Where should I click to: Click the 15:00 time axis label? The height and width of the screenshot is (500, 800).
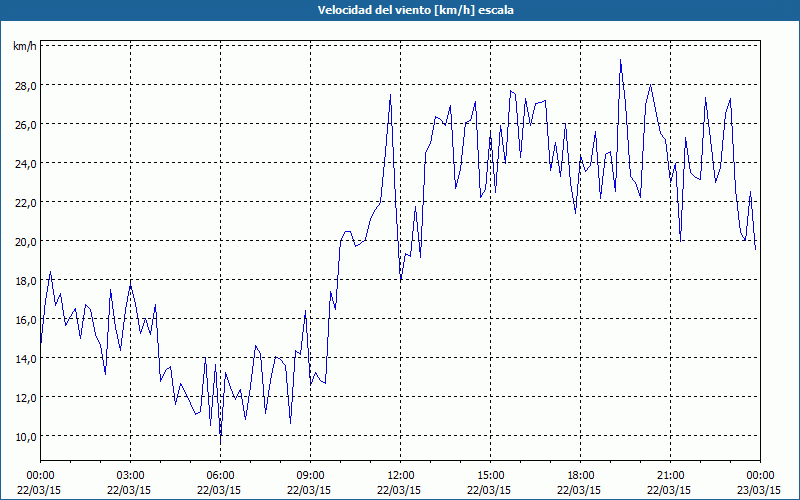click(490, 476)
